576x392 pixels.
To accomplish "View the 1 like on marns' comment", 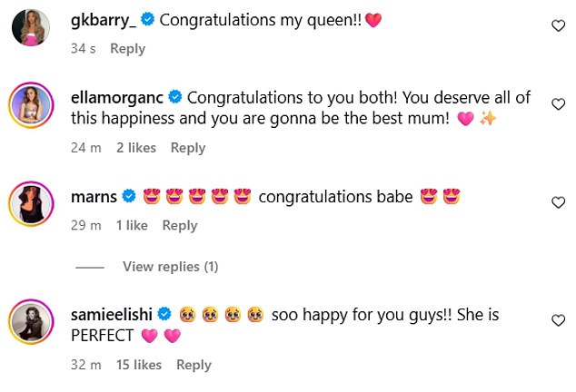I will click(131, 226).
